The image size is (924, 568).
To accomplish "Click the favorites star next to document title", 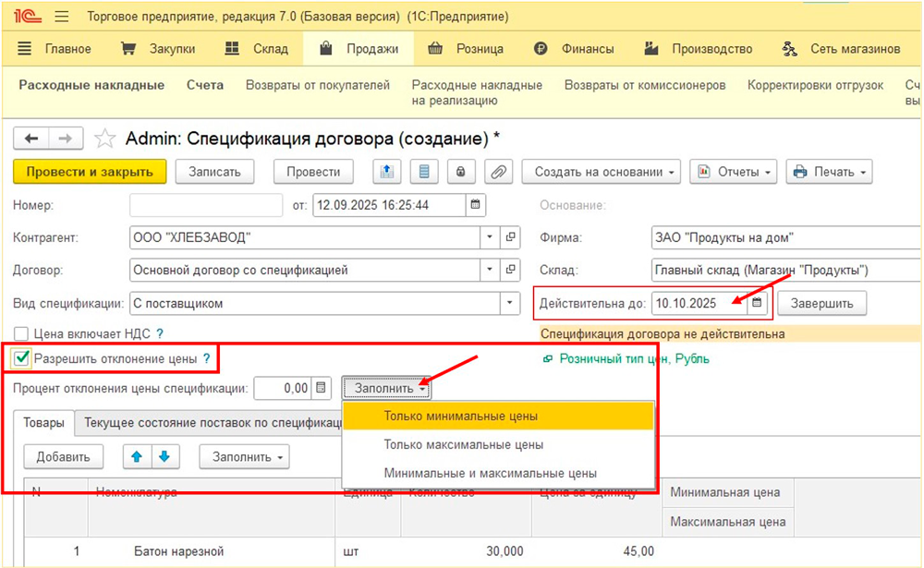I will pyautogui.click(x=105, y=139).
